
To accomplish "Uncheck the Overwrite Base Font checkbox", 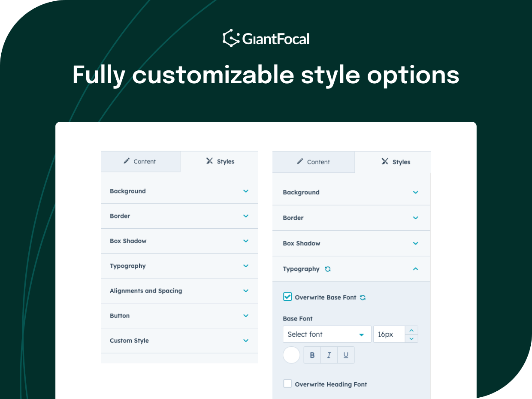I will click(x=287, y=297).
